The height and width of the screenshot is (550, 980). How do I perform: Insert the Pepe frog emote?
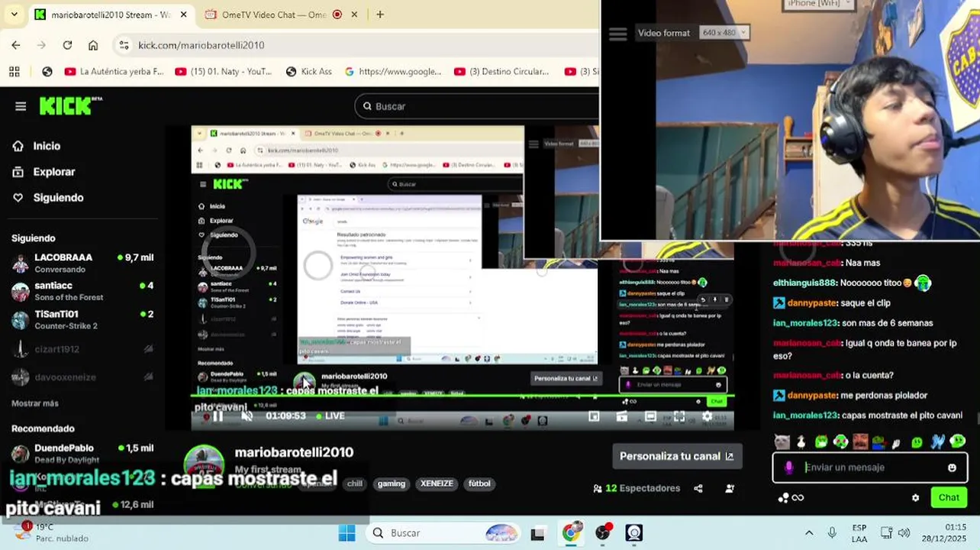pos(879,442)
